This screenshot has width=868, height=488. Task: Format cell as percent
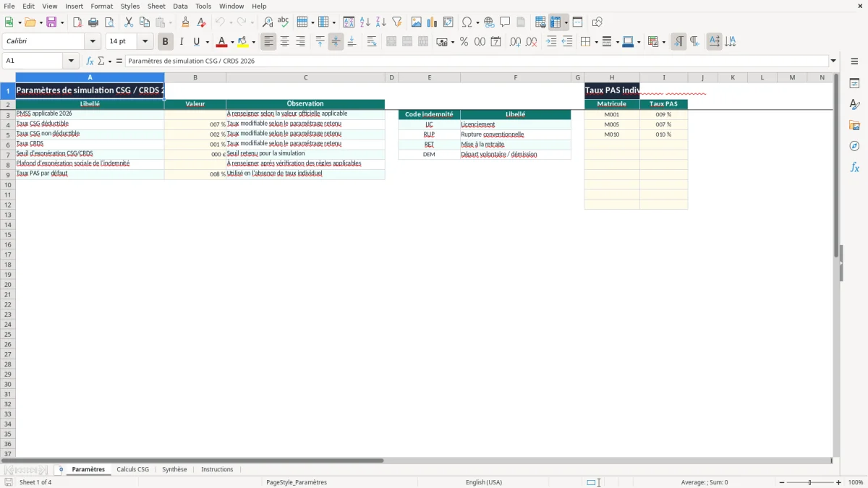(x=464, y=42)
